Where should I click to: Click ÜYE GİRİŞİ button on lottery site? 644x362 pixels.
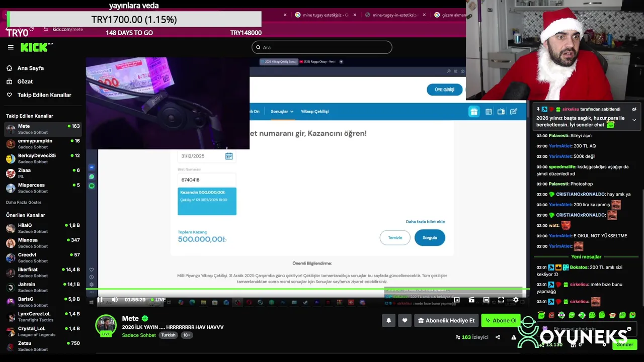(444, 89)
